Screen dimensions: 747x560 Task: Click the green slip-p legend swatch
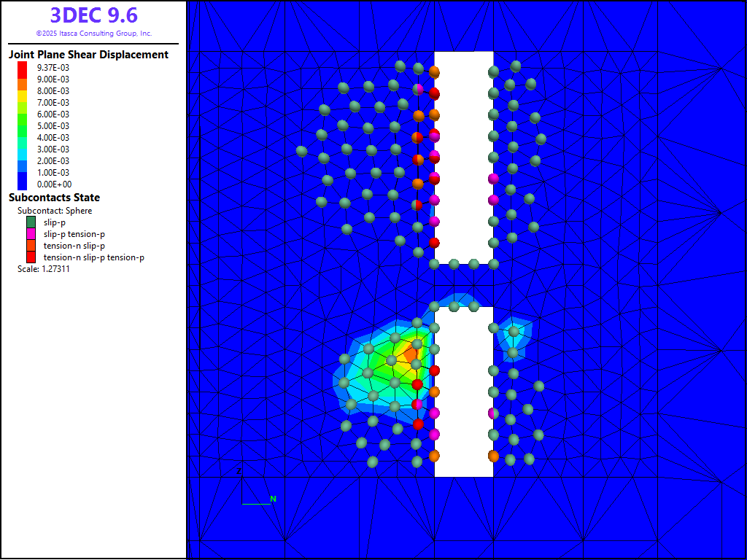(x=31, y=222)
